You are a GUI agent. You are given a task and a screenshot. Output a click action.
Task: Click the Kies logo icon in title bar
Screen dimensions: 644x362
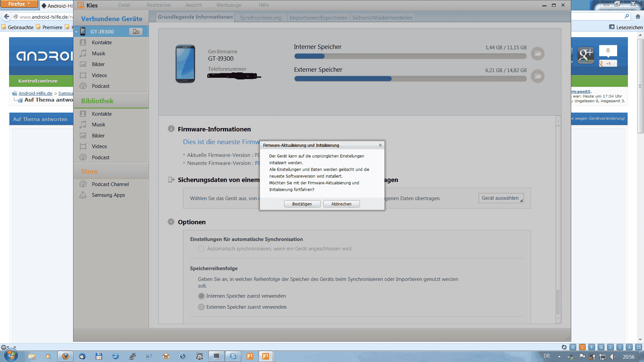81,5
